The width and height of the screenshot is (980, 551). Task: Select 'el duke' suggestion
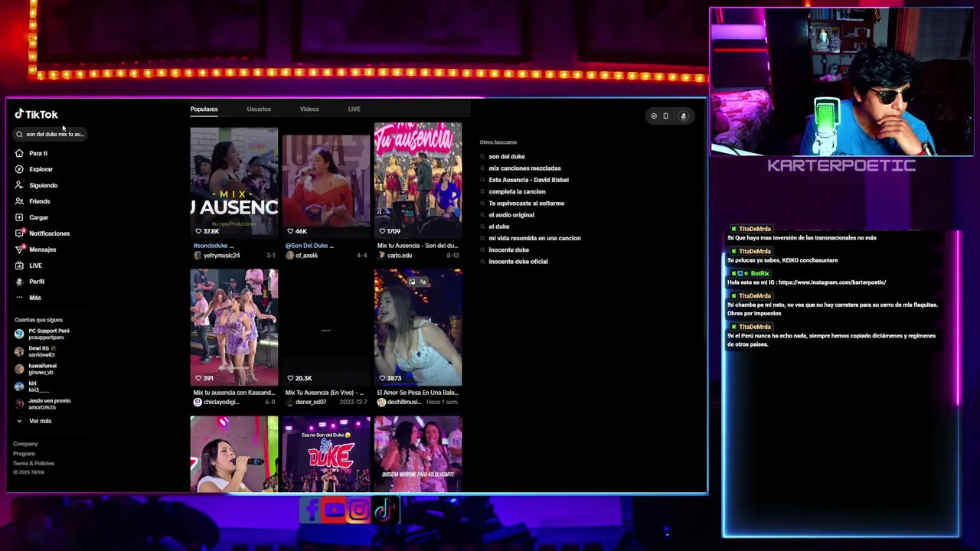(x=499, y=227)
